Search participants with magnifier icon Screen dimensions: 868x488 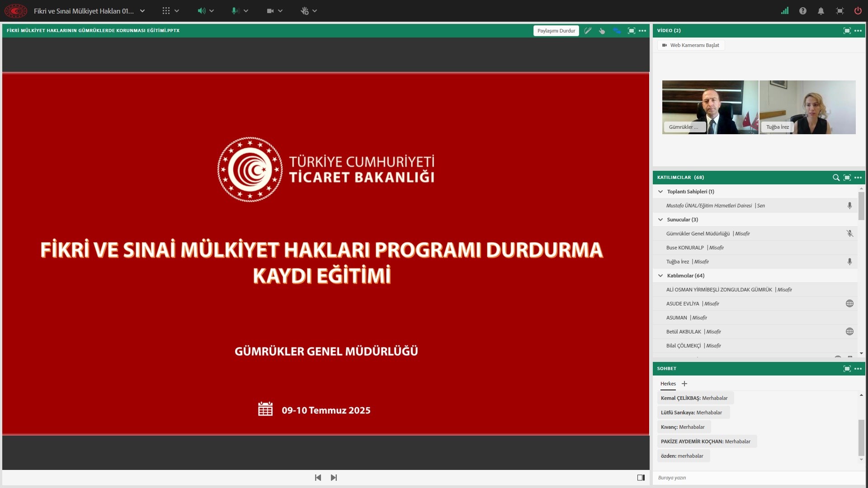point(836,178)
